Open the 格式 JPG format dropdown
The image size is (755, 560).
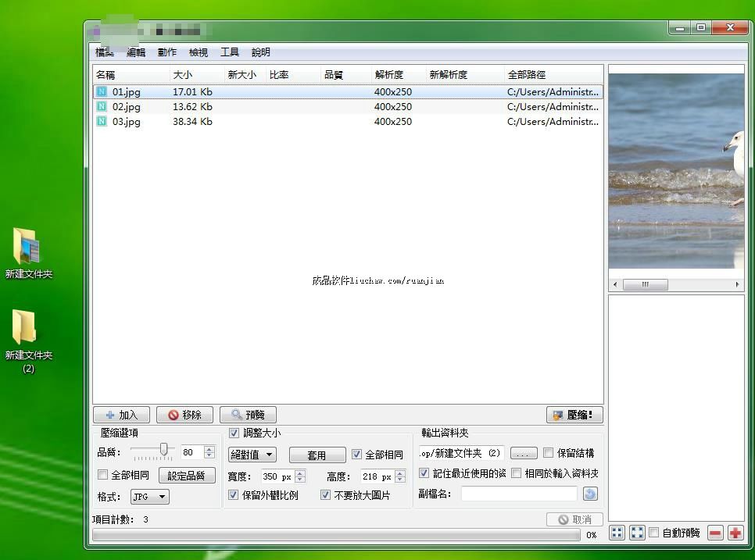click(x=150, y=497)
